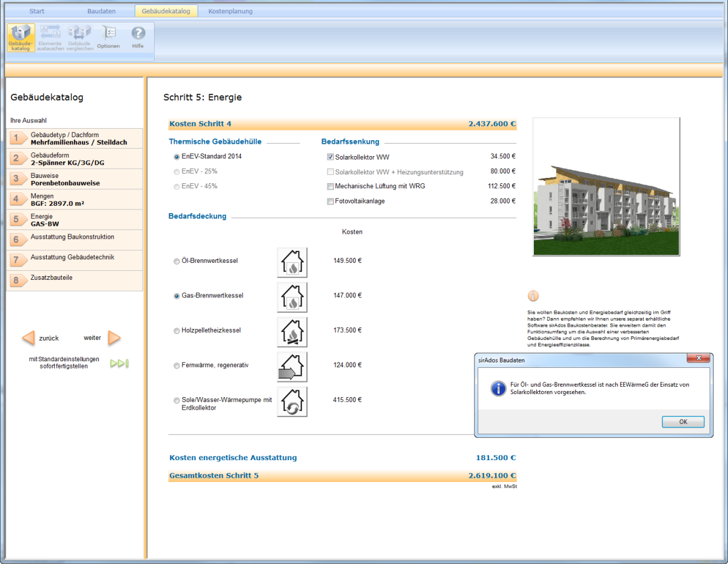Image resolution: width=728 pixels, height=564 pixels.
Task: Click the Holzpelletheizkessel fire icon
Action: tap(292, 331)
